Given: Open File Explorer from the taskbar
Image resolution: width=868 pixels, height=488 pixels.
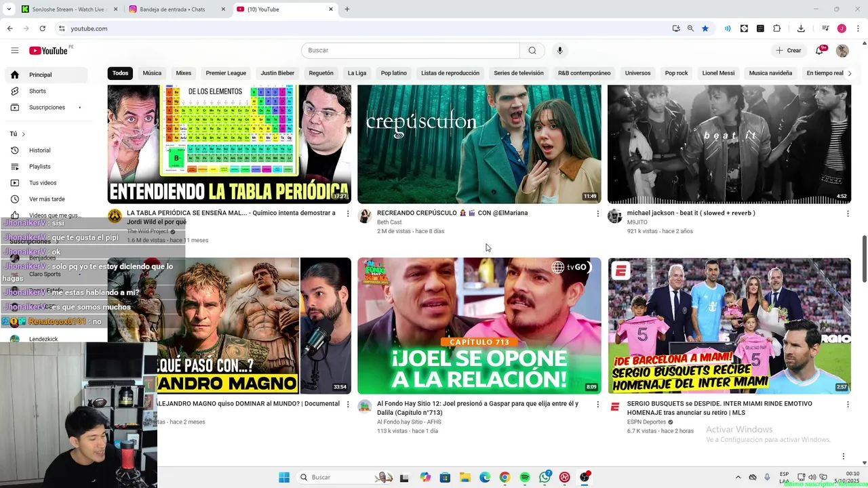Looking at the screenshot, I should (465, 477).
